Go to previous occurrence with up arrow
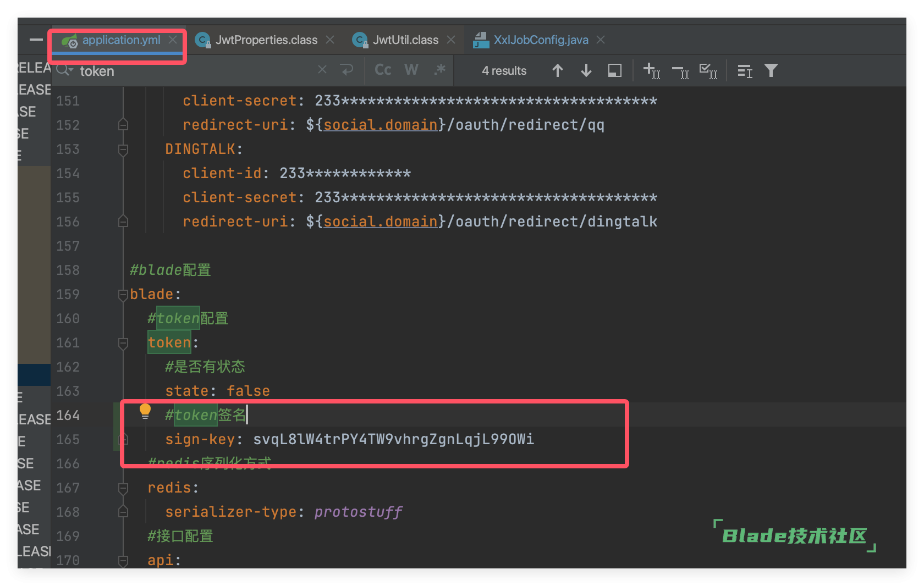 coord(558,70)
